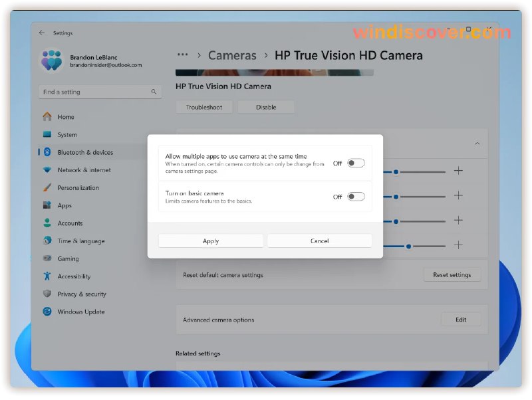The width and height of the screenshot is (532, 400).
Task: Open the Accounts icon in sidebar
Action: [x=47, y=223]
